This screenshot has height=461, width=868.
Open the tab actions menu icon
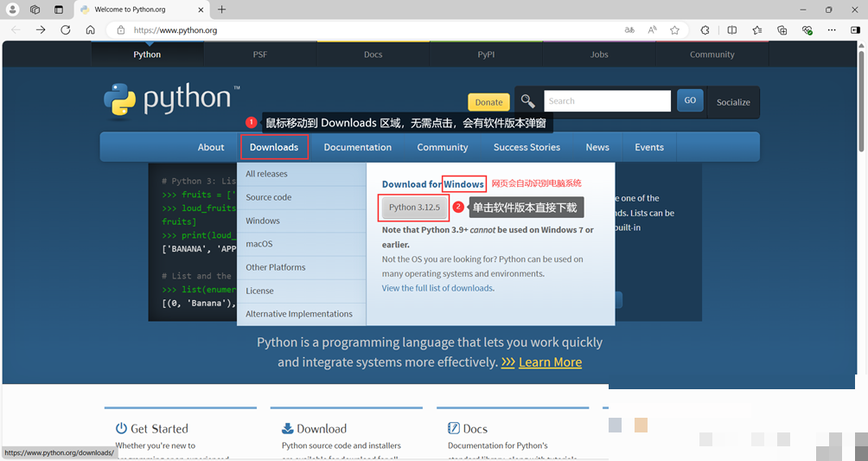(59, 10)
